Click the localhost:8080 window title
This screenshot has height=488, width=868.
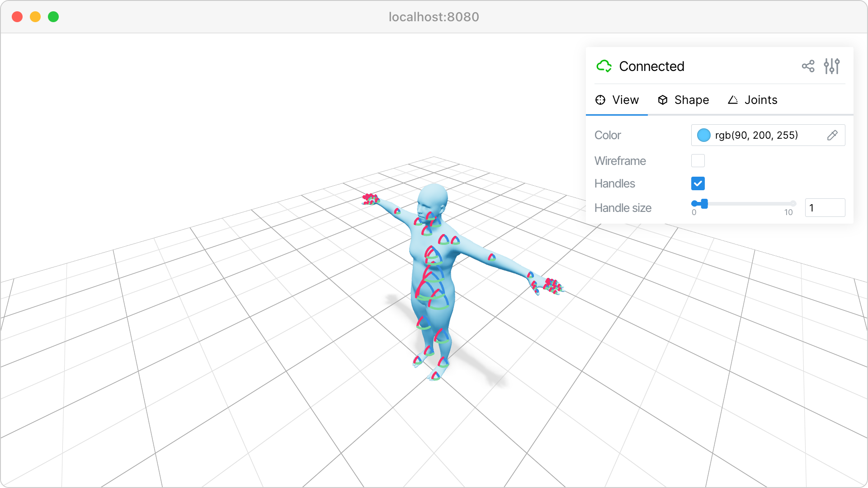[x=434, y=17]
